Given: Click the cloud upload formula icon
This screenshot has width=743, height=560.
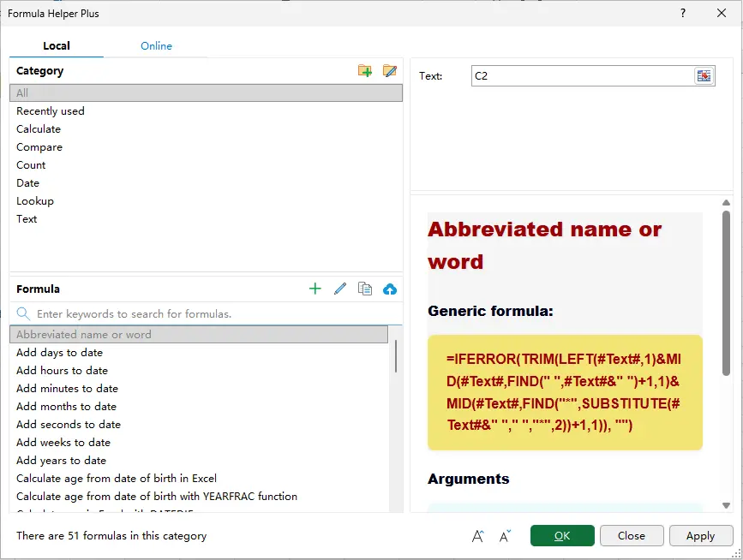Looking at the screenshot, I should pos(390,289).
